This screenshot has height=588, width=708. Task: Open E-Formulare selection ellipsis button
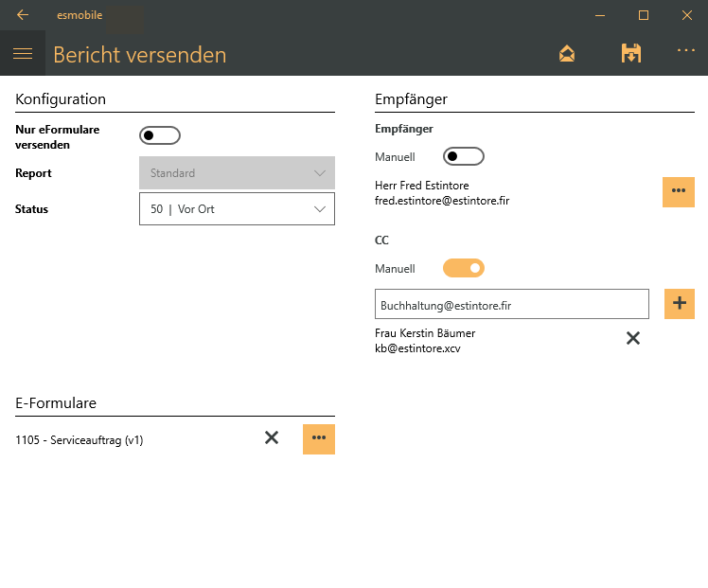[319, 438]
